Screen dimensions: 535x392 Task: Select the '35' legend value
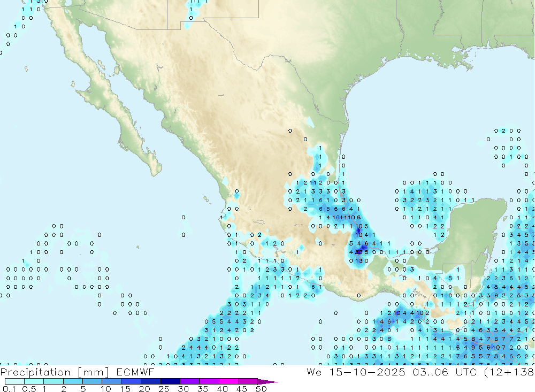pos(203,389)
